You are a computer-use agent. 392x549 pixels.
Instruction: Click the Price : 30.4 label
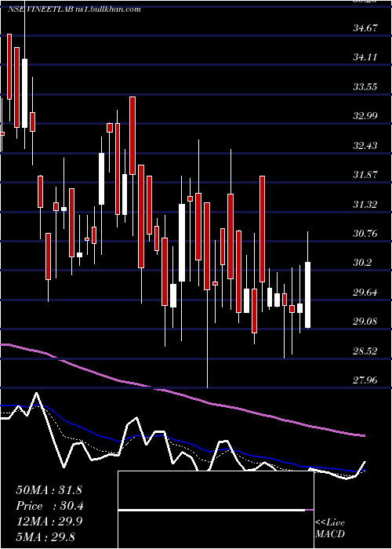tap(49, 506)
